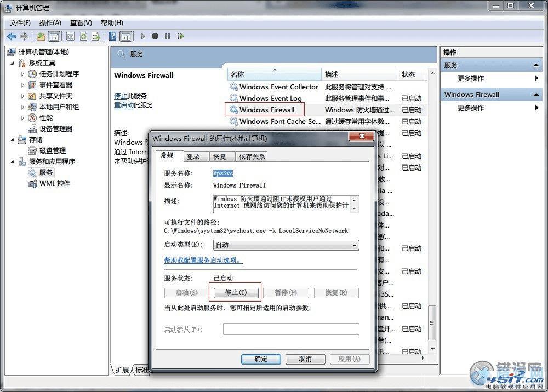This screenshot has width=548, height=392.
Task: Click the help question-mark toolbar icon
Action: point(113,36)
